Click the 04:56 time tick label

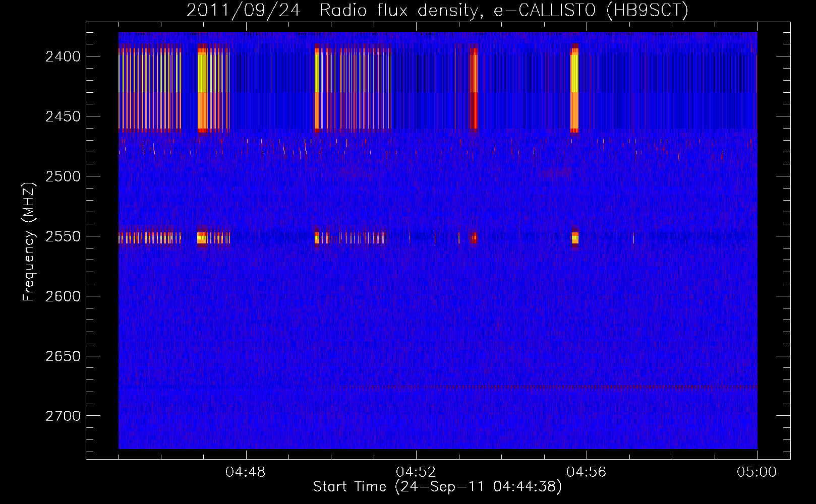tap(587, 472)
